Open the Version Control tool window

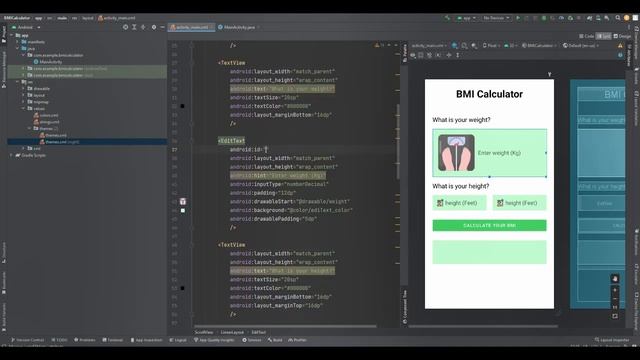pyautogui.click(x=27, y=340)
